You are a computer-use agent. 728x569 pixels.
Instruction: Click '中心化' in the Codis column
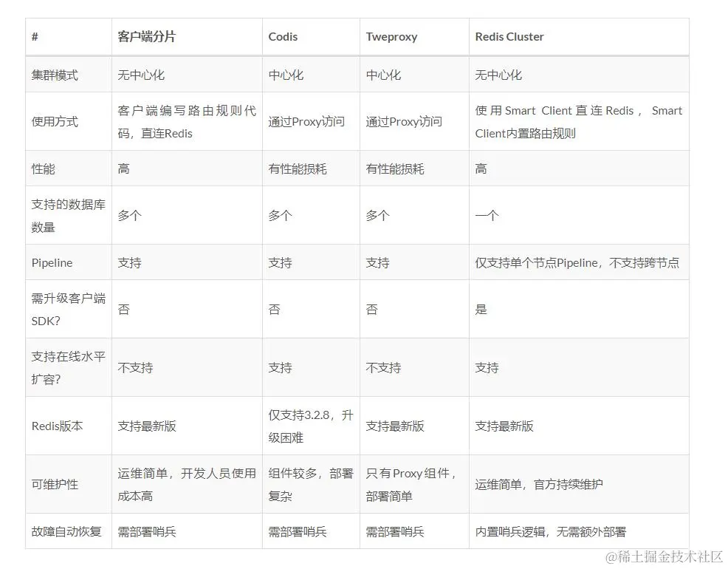286,75
